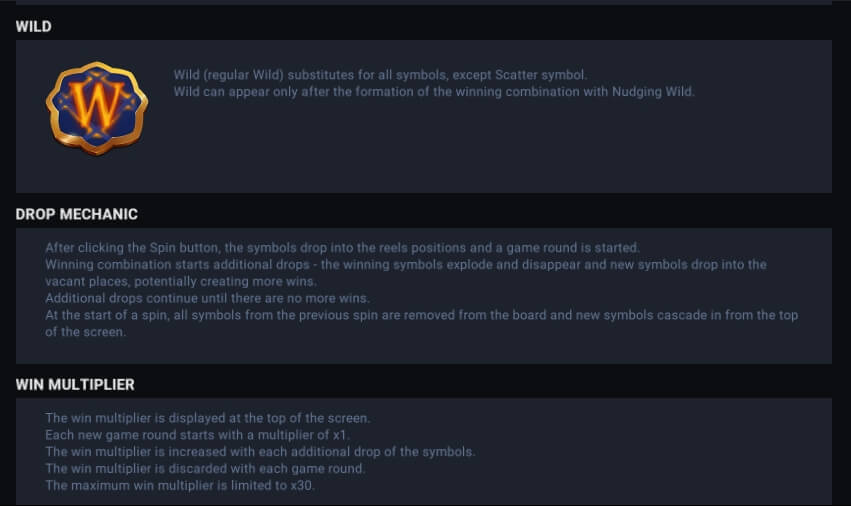Click the line mentioning Nudging Wild

click(434, 92)
